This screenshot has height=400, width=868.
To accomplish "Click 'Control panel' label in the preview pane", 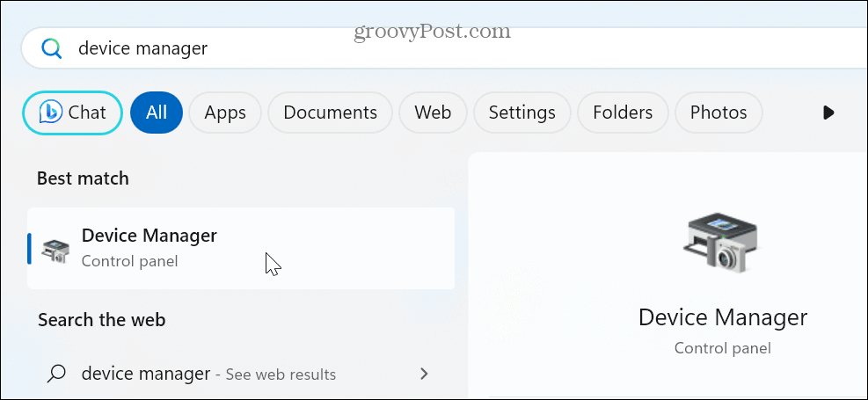I will click(x=722, y=348).
